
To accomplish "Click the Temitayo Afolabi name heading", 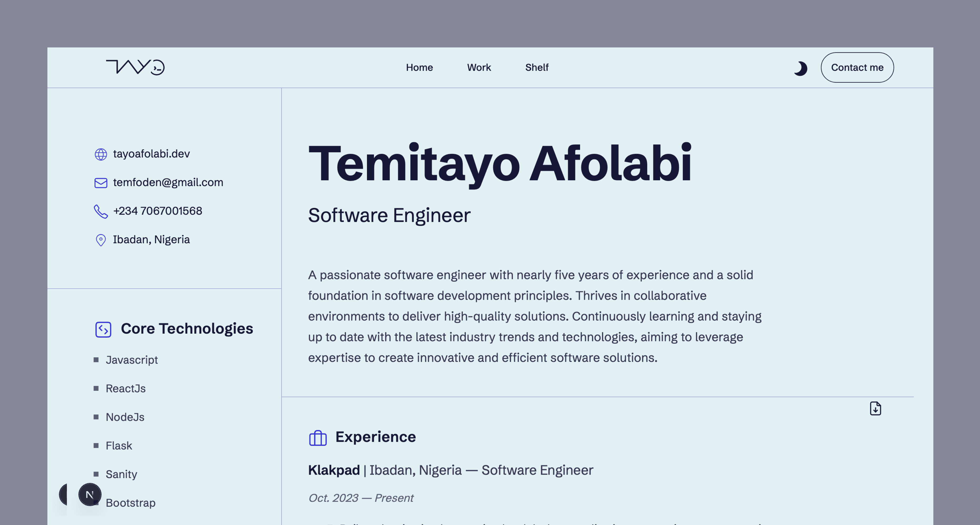I will 499,164.
